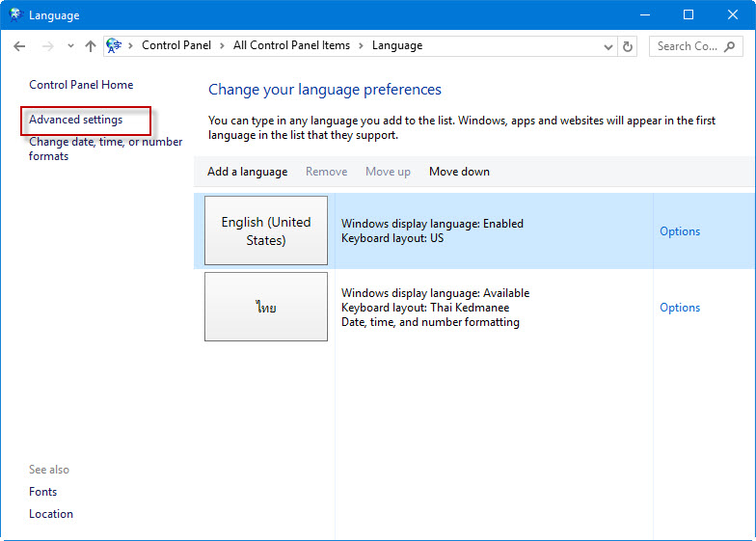Click 'Keyboard layout: US' text
The height and width of the screenshot is (541, 756).
click(x=392, y=238)
